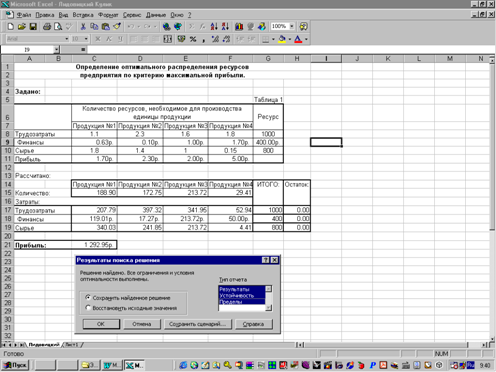Open file with the folder icon

click(22, 26)
